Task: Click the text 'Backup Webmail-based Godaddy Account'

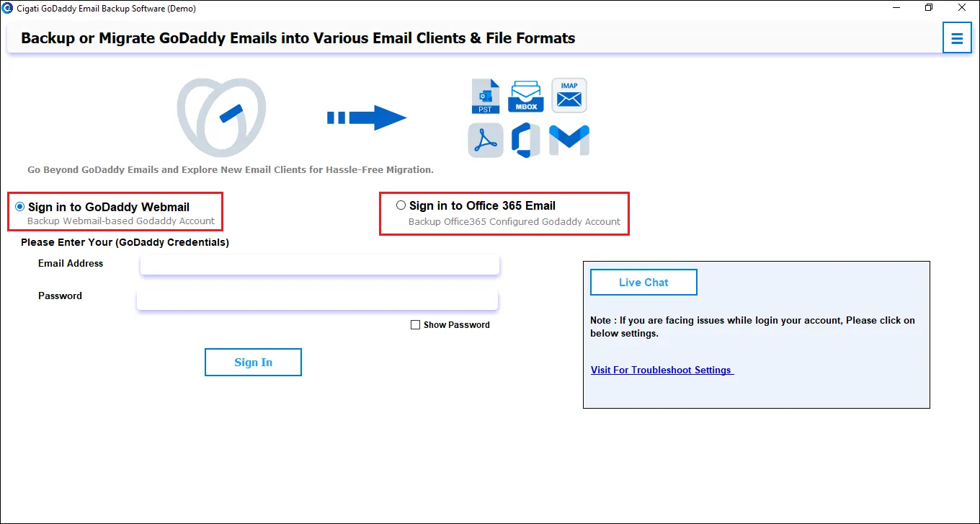Action: pos(121,221)
